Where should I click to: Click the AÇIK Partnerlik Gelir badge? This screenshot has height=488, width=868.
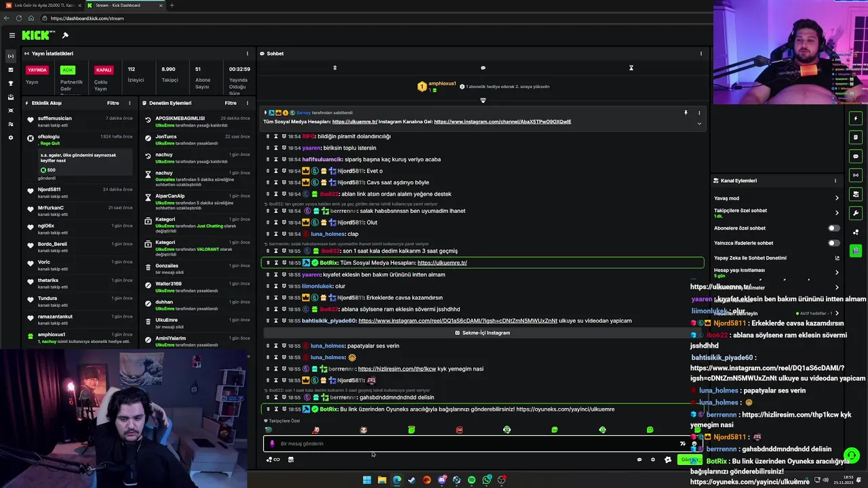(x=67, y=70)
